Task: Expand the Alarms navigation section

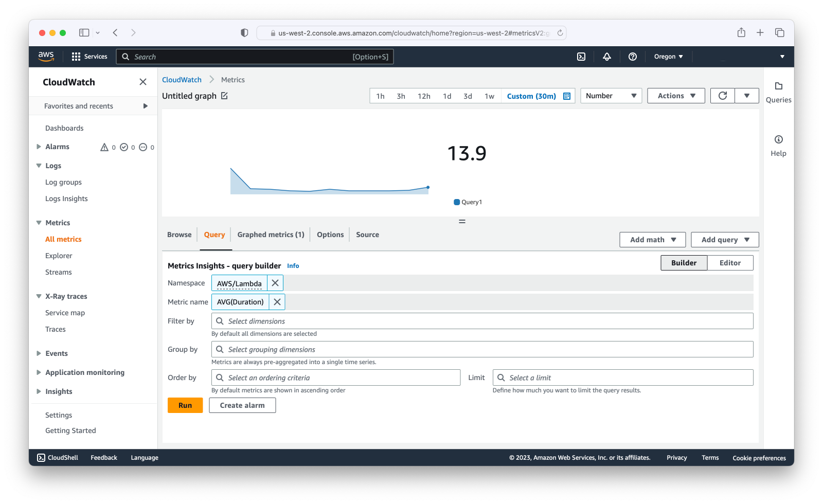Action: pyautogui.click(x=39, y=147)
